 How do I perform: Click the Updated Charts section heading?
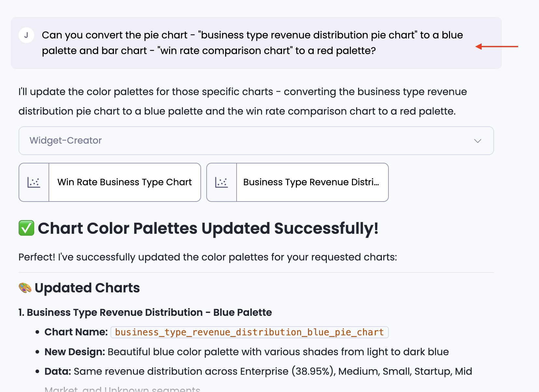87,288
